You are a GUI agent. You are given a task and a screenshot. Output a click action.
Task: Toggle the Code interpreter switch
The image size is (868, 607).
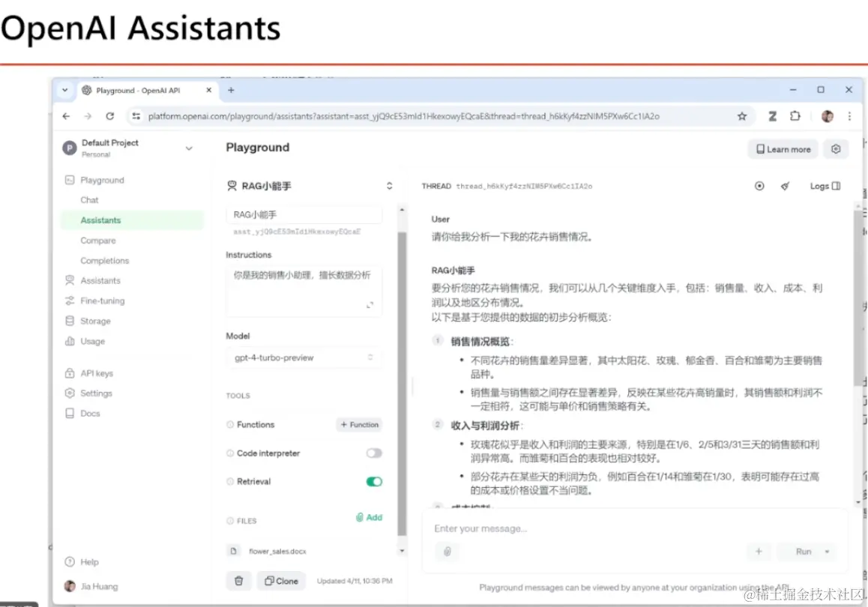[374, 453]
